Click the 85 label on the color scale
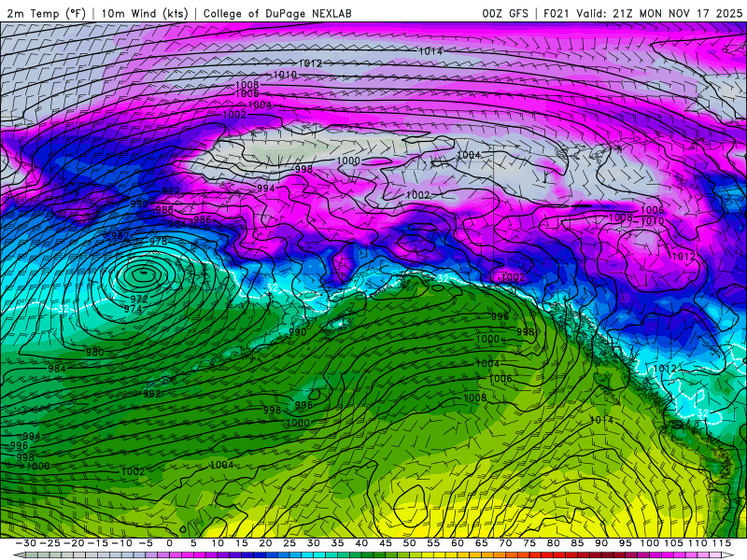 [x=577, y=543]
